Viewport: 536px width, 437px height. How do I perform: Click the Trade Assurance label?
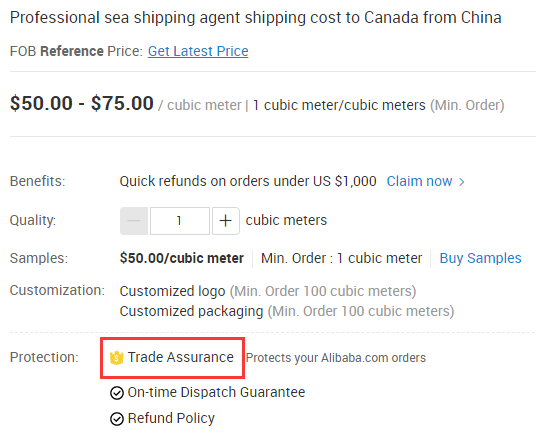point(180,357)
